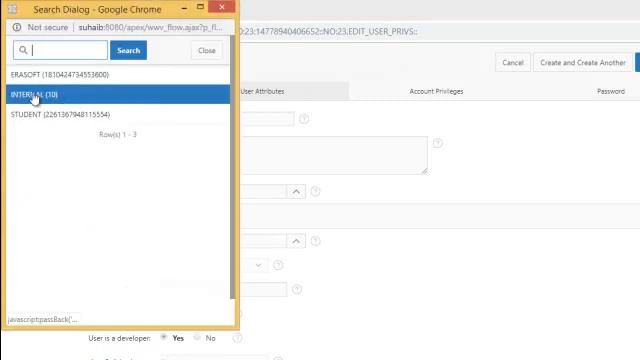Click Cancel button on user page
Screen dimensions: 640x360
click(x=513, y=62)
